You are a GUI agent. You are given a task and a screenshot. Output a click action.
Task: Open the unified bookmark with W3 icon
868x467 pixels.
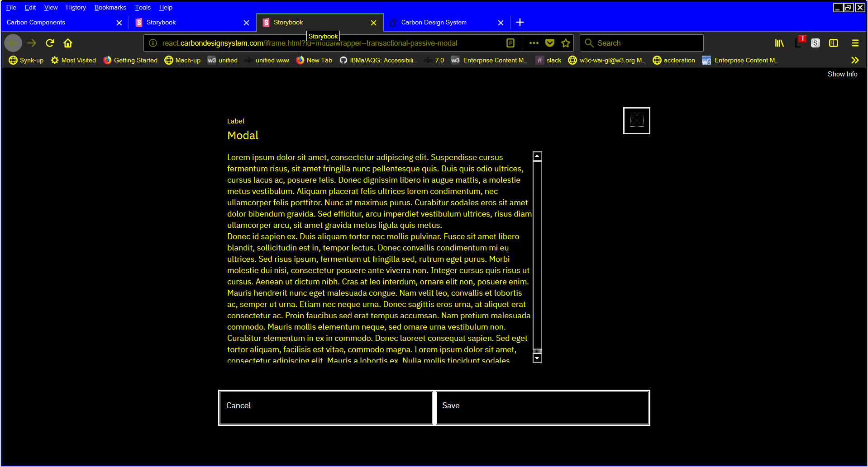pyautogui.click(x=223, y=60)
